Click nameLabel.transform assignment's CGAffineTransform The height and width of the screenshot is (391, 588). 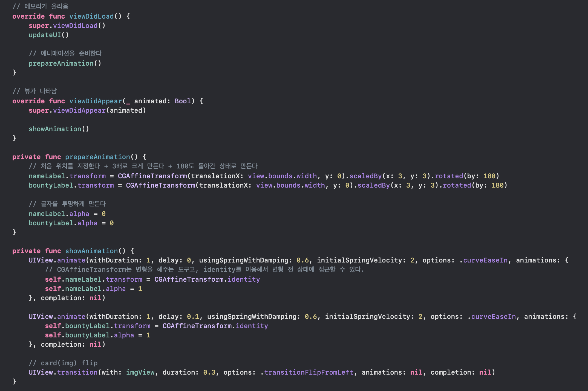[152, 176]
